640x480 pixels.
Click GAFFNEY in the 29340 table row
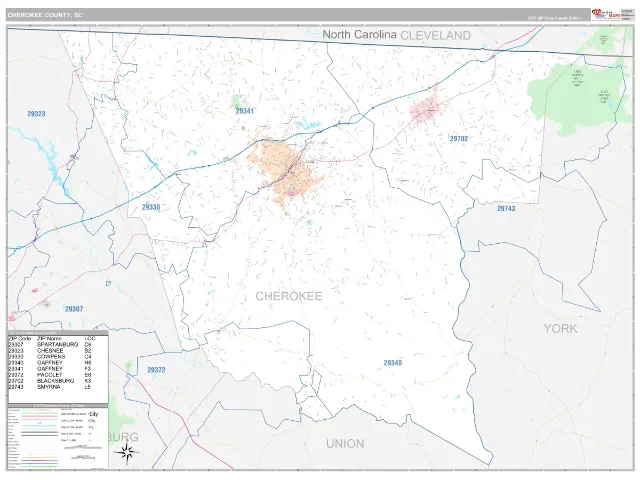[50, 362]
